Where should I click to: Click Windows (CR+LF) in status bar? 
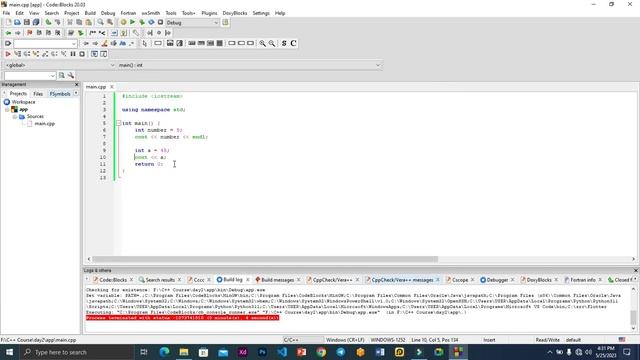pyautogui.click(x=345, y=340)
